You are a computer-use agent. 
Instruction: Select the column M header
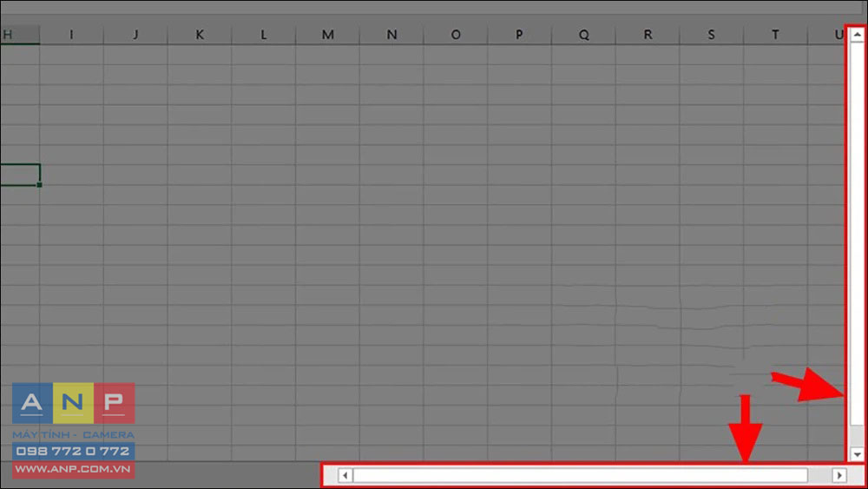coord(328,35)
